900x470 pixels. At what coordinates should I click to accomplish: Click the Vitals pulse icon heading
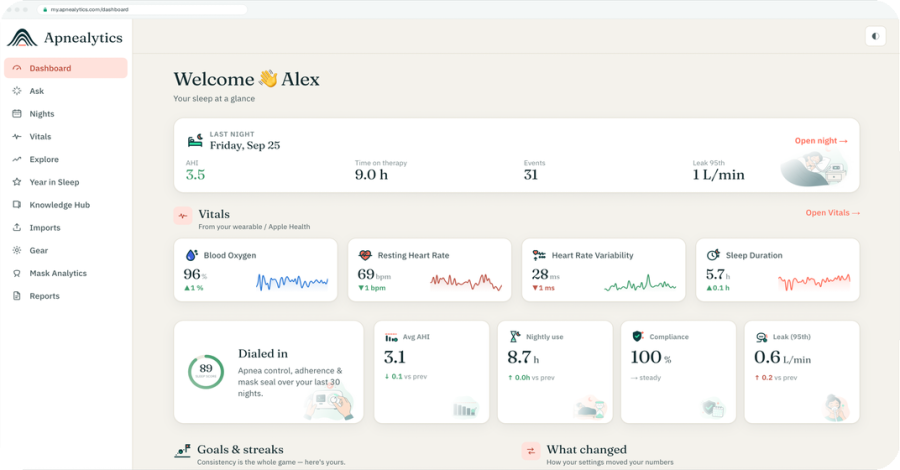point(183,216)
